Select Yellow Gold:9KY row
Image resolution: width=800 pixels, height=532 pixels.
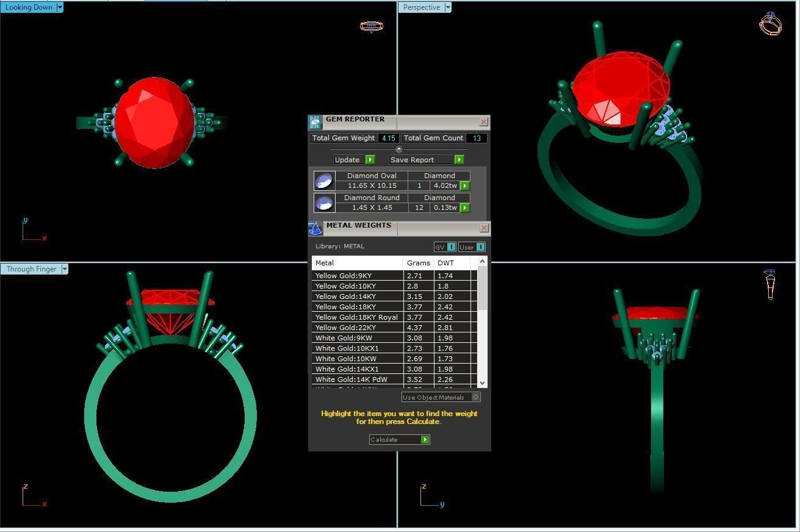coord(394,276)
